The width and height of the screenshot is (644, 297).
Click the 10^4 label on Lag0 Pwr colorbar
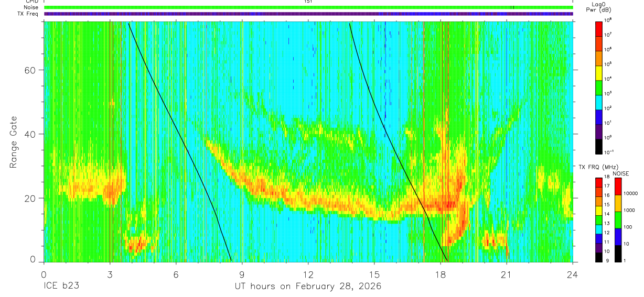(608, 79)
